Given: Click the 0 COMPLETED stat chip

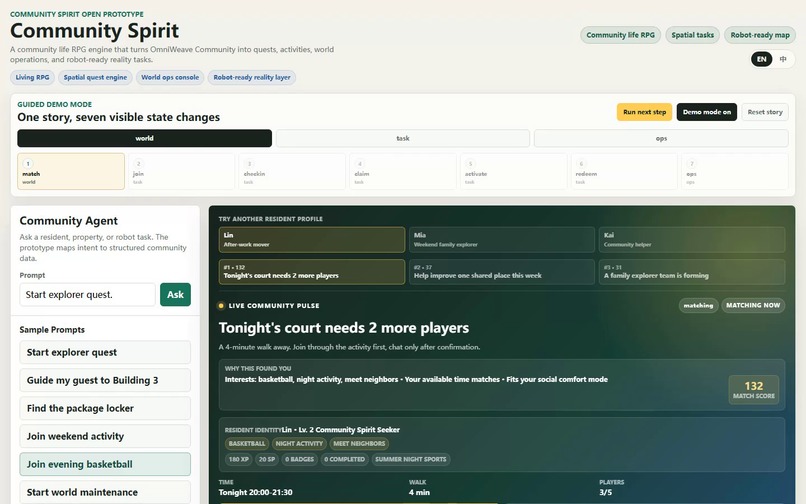Looking at the screenshot, I should [344, 459].
